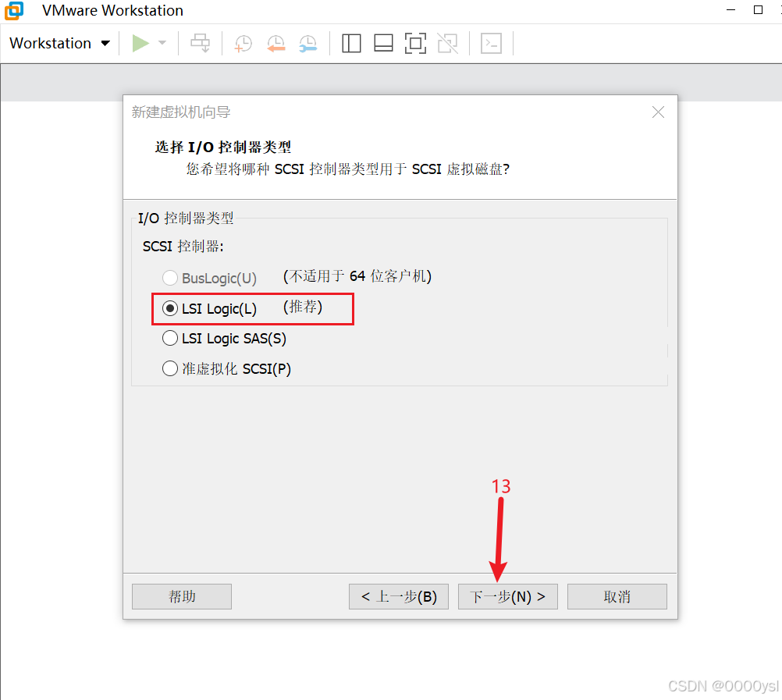Click the (推荐) recommended label
This screenshot has height=700, width=782.
[303, 307]
